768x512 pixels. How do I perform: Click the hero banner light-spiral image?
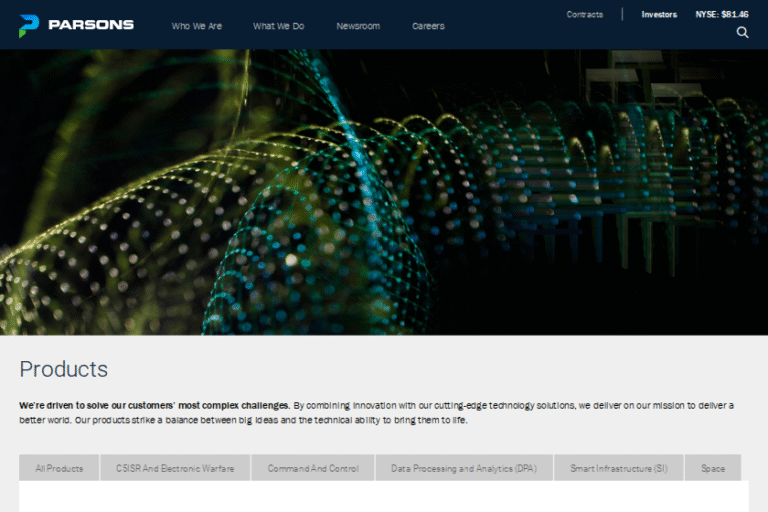point(384,192)
